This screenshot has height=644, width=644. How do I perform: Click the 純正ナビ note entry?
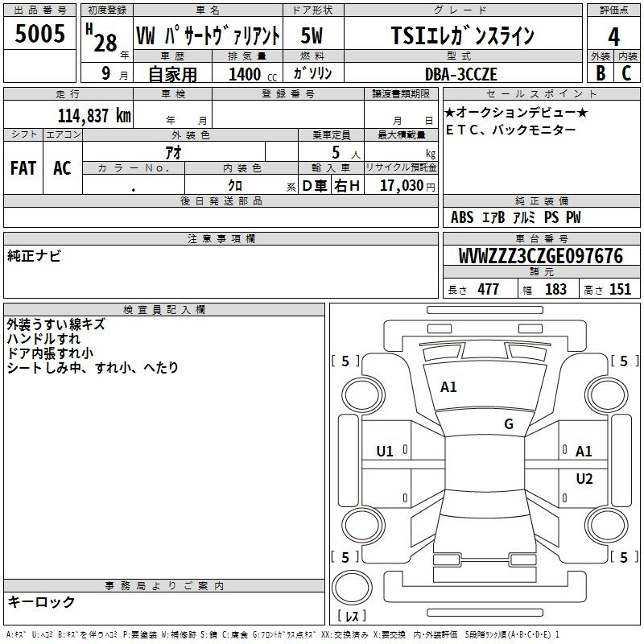pyautogui.click(x=34, y=256)
